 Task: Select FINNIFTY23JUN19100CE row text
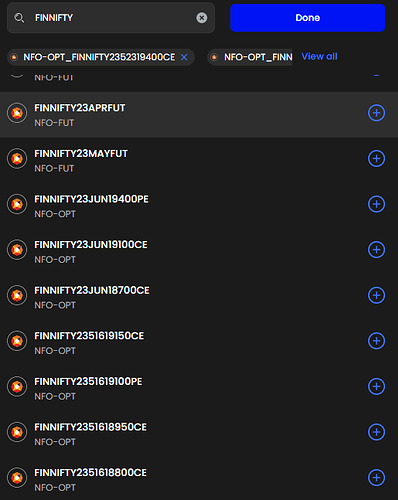click(91, 245)
